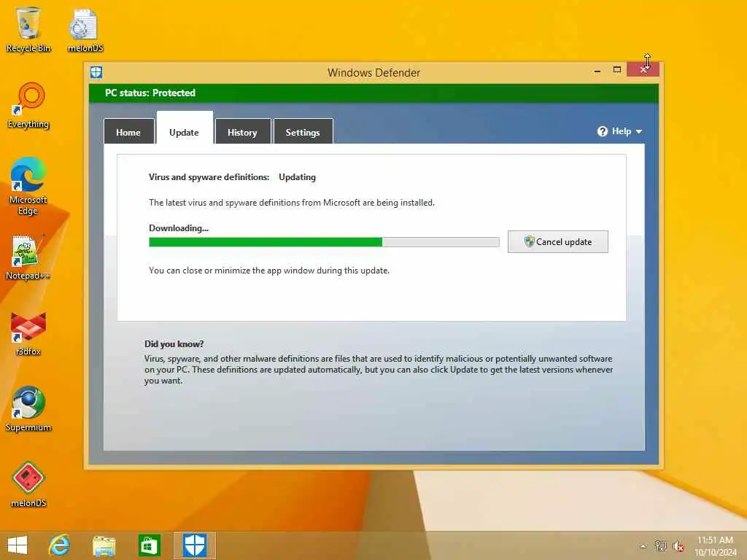Close the Windows Defender window

643,69
